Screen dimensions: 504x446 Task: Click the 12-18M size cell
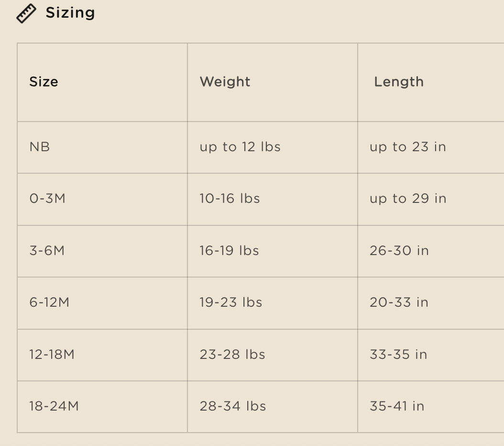(x=102, y=355)
